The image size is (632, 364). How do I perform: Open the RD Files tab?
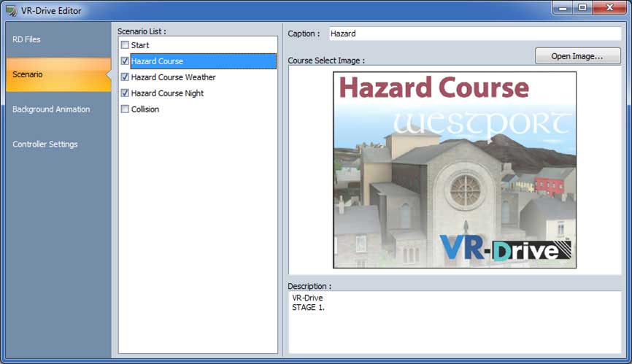pyautogui.click(x=58, y=39)
